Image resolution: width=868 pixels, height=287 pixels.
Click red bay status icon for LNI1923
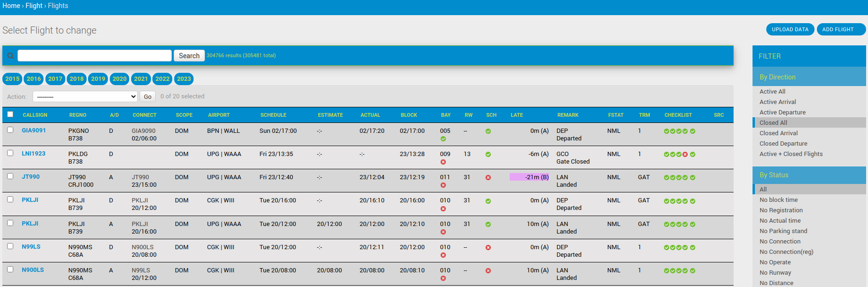(x=443, y=162)
